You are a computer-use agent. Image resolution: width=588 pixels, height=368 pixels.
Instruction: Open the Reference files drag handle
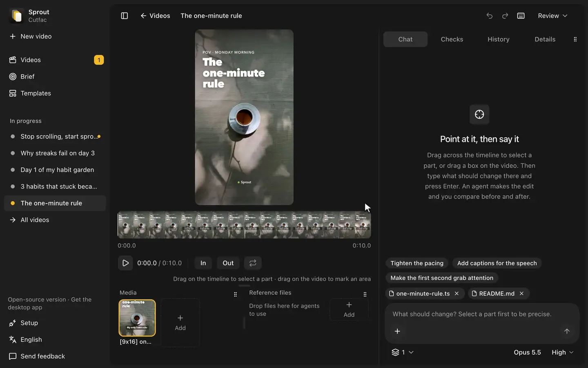(x=365, y=294)
